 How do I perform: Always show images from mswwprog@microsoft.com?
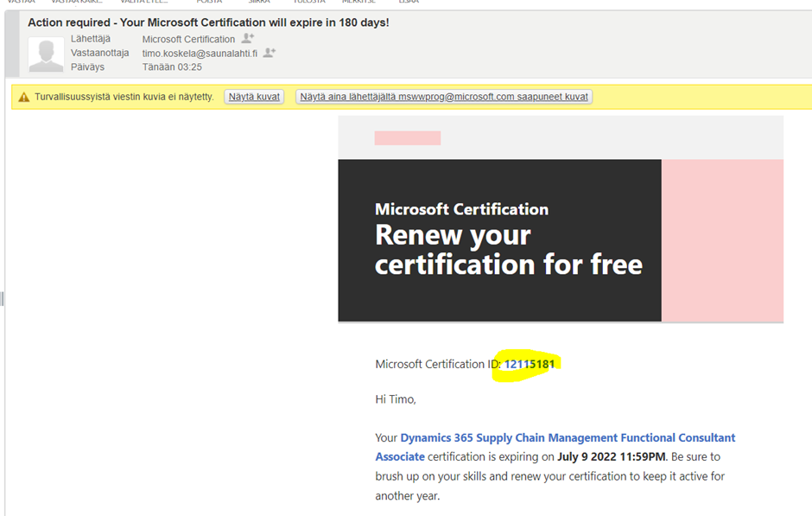(444, 97)
